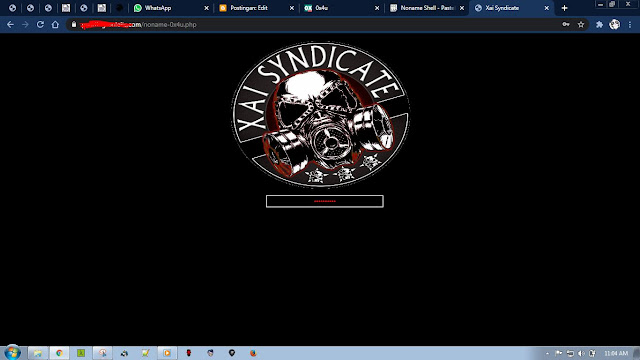Bookmark this page with the star
The width and height of the screenshot is (640, 360).
coord(581,24)
